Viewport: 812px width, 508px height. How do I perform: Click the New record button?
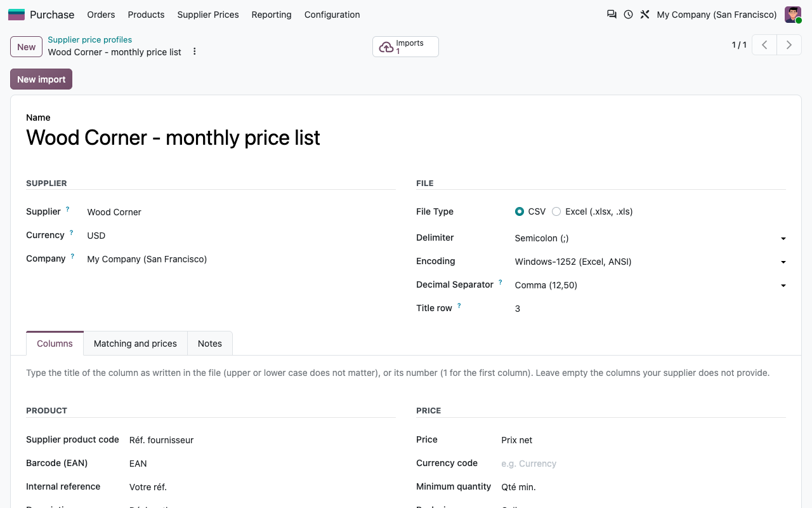(x=26, y=47)
